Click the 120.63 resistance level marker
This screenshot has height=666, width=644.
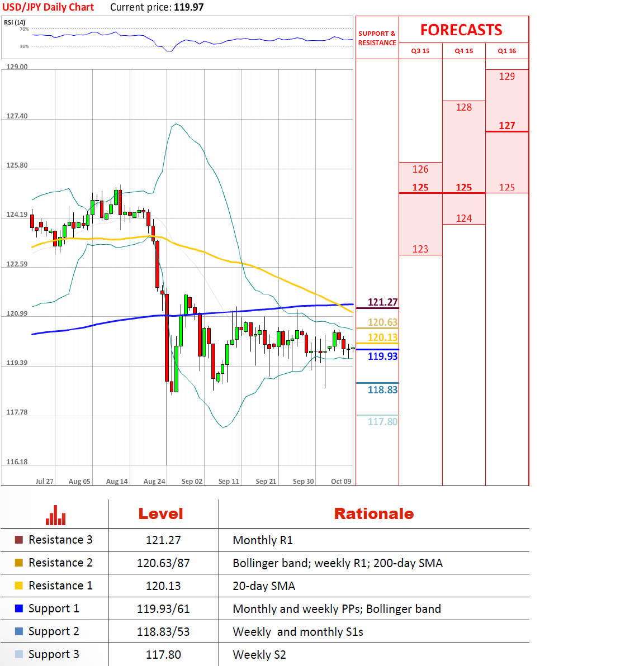(x=382, y=322)
